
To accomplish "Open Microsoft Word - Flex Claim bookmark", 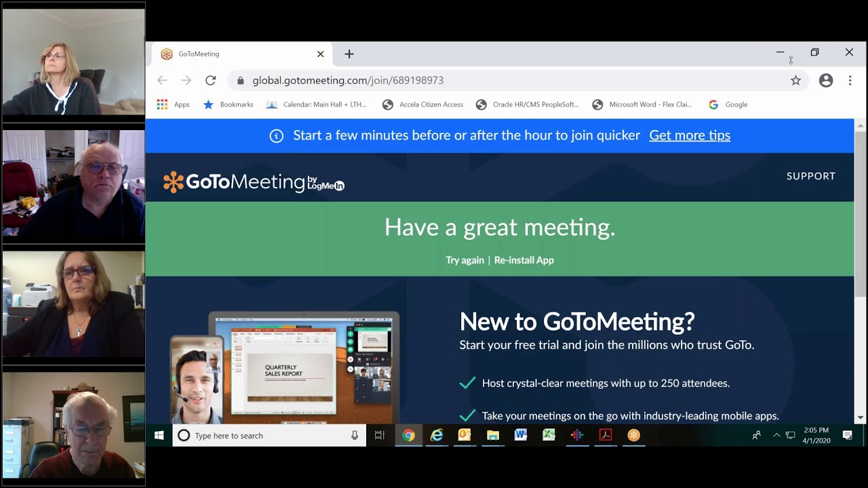I will 643,104.
